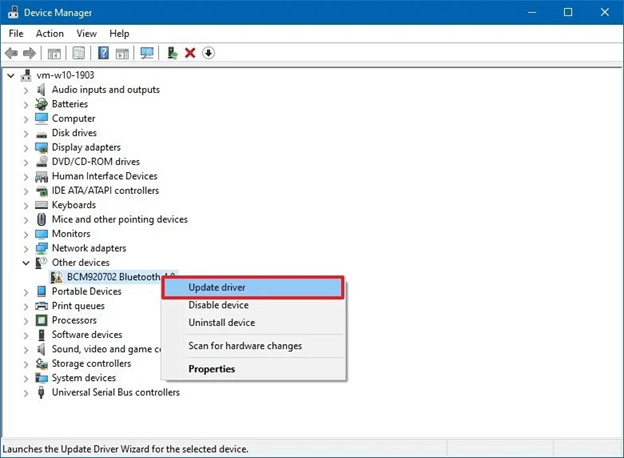Expand the IDE ATA/ATAPI controllers chevron
Screen dimensions: 624x458
(x=26, y=191)
